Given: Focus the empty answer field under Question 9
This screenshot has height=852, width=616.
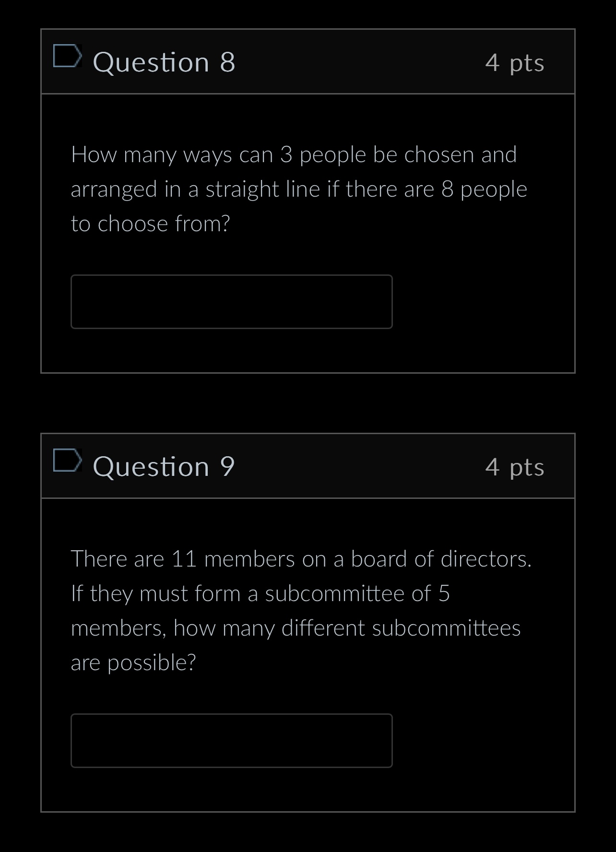Looking at the screenshot, I should click(x=232, y=741).
